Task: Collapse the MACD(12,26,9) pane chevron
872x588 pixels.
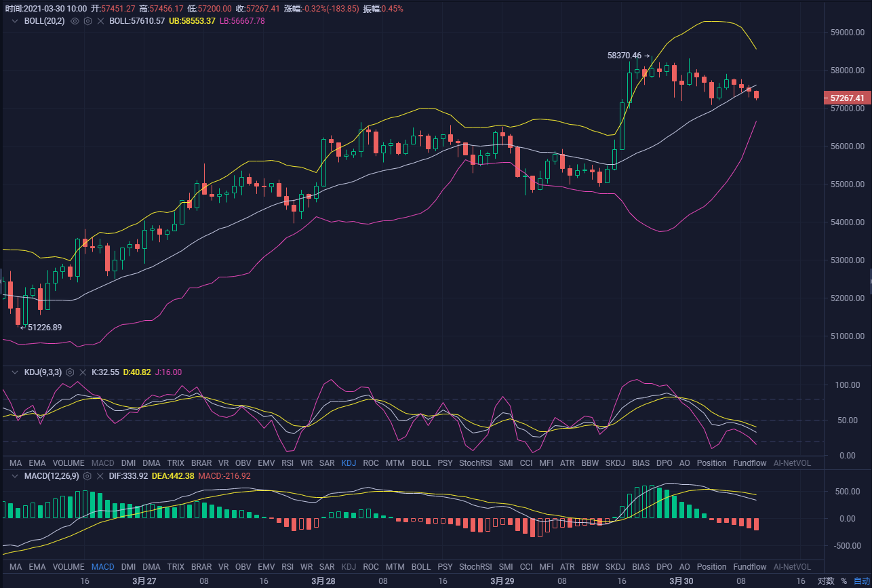Action: coord(14,476)
